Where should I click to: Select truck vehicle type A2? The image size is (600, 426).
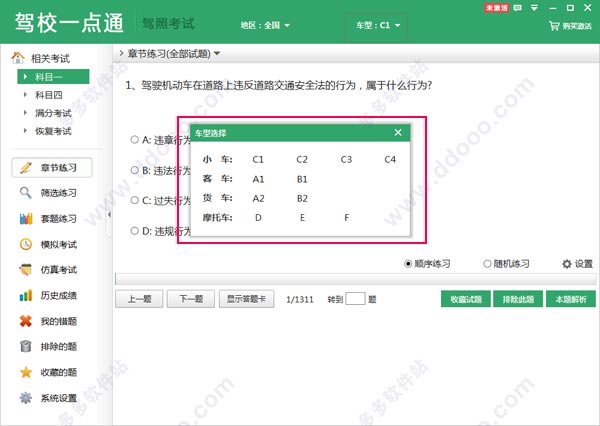258,198
